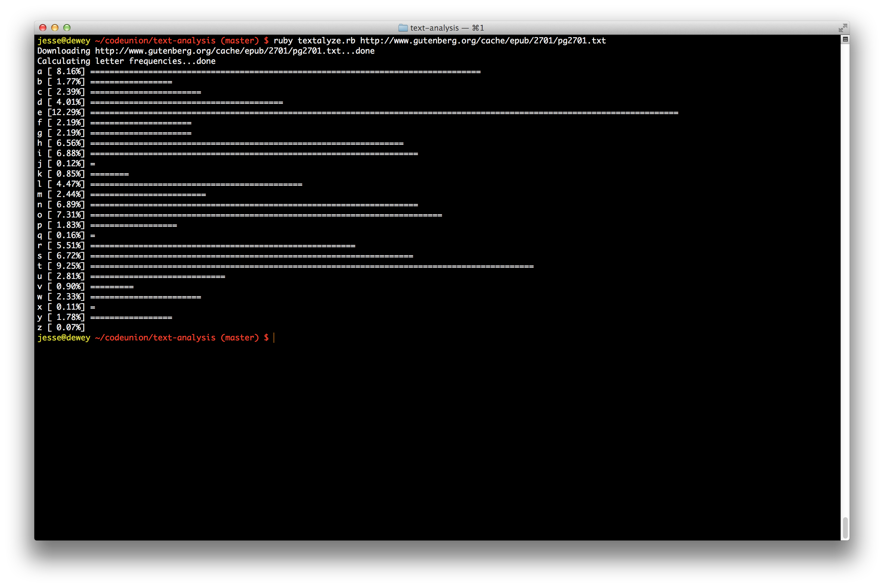This screenshot has width=884, height=588.
Task: Click the 0.07% value for letter z
Action: click(68, 327)
